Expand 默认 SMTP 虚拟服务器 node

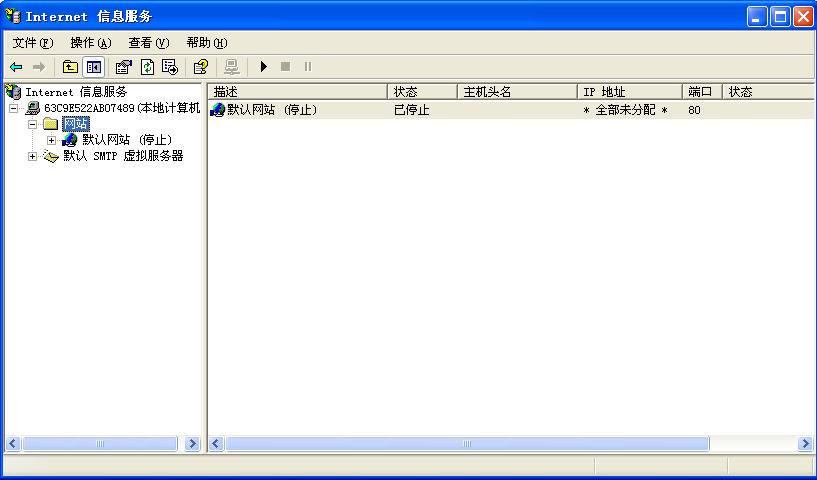[33, 156]
